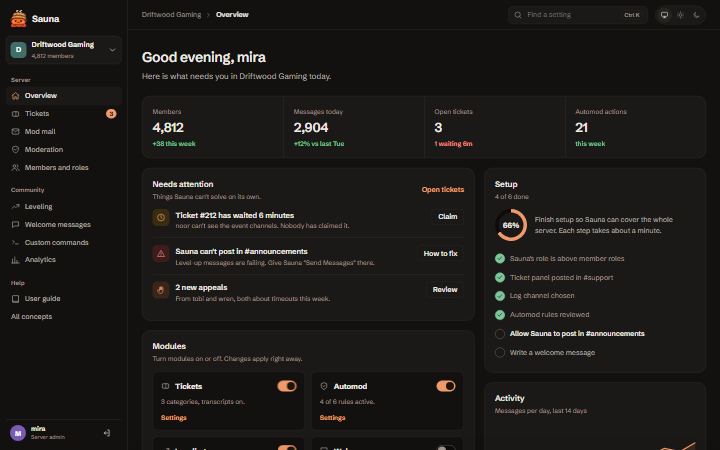Click the log out icon beside mira
720x450 pixels.
107,433
